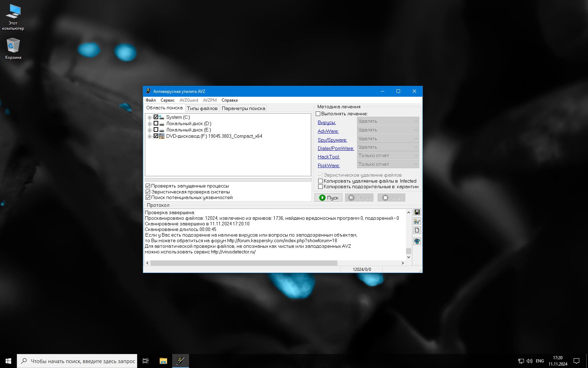The image size is (588, 368).
Task: Open the notification center icon in the tray
Action: 576,361
